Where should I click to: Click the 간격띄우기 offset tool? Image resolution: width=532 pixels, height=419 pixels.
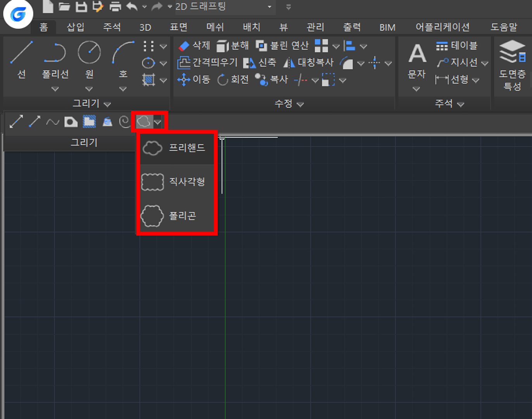click(207, 62)
